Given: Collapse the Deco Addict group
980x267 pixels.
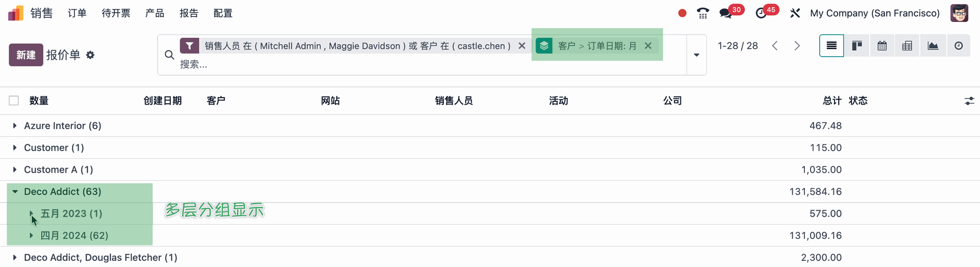Looking at the screenshot, I should [x=15, y=191].
